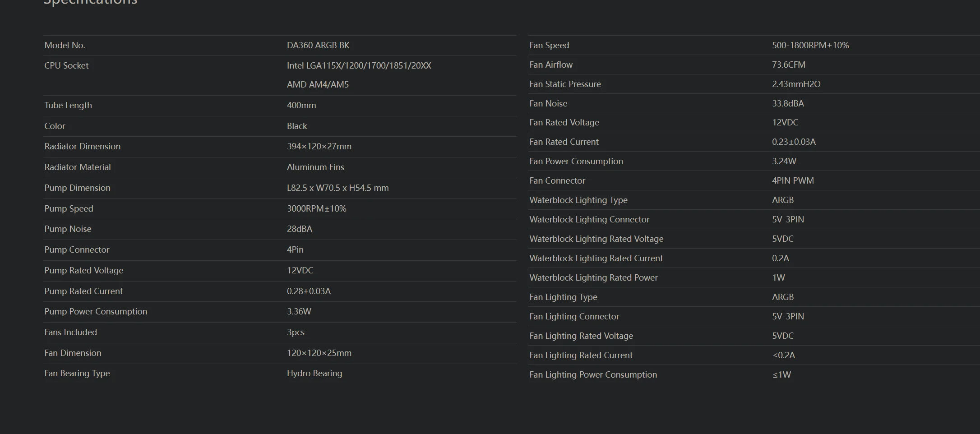
Task: Click the Intel LGA115X/1200/1700/1851/20XX text
Action: click(x=359, y=65)
